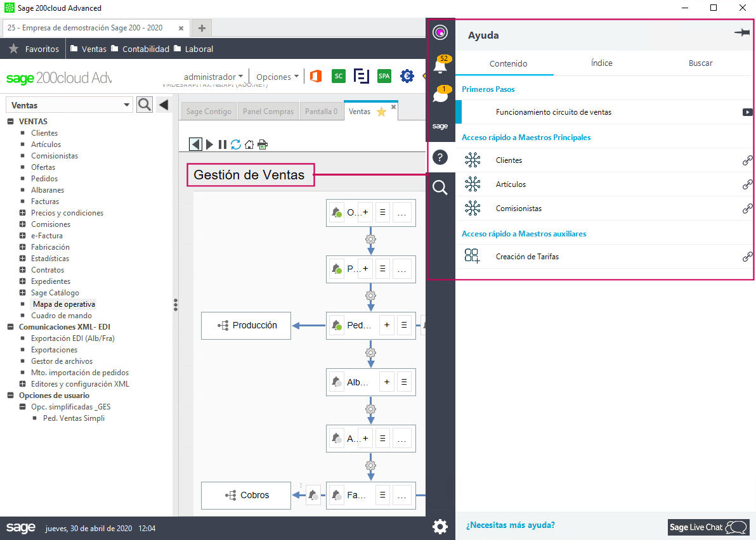Open the Laboral menu folder
Image resolution: width=756 pixels, height=540 pixels.
[x=193, y=49]
